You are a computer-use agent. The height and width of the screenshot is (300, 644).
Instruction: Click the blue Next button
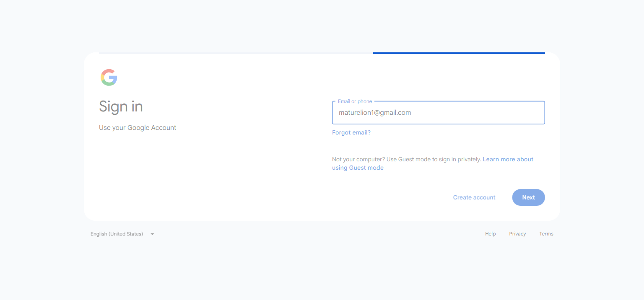[x=528, y=197]
